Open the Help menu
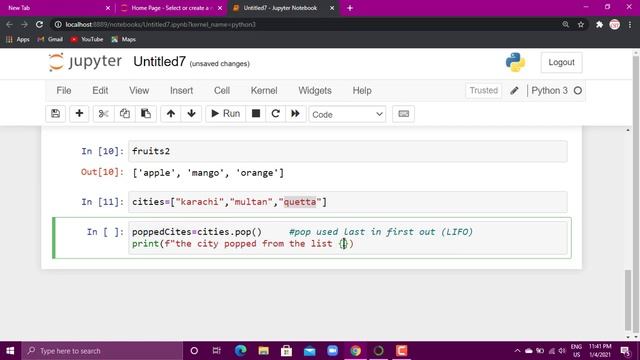640x360 pixels. pyautogui.click(x=362, y=91)
